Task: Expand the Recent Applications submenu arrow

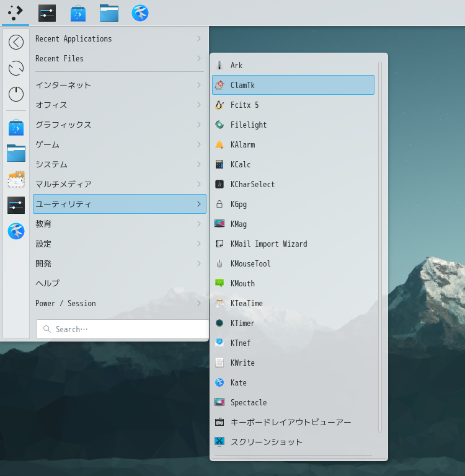Action: (199, 38)
